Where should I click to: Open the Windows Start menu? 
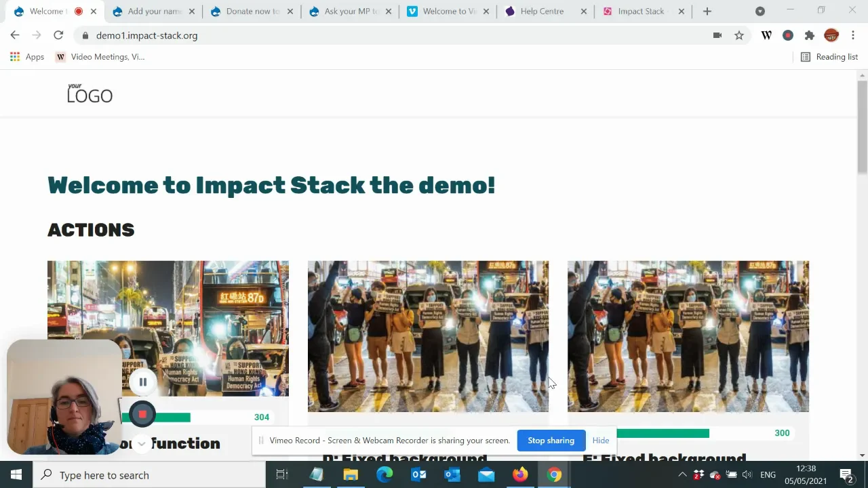point(16,475)
